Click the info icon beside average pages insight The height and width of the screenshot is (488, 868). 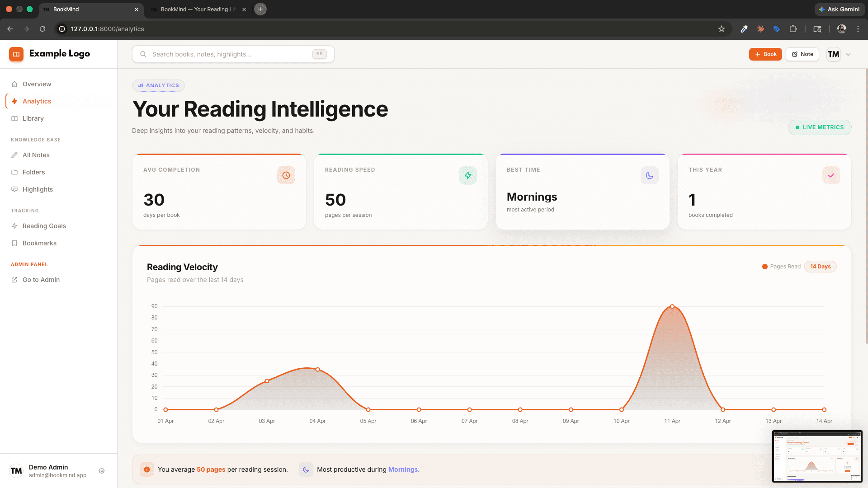click(147, 469)
